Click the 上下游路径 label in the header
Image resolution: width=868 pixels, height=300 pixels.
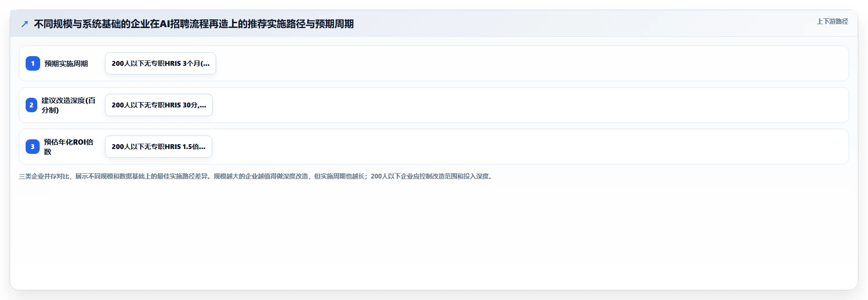[x=832, y=21]
